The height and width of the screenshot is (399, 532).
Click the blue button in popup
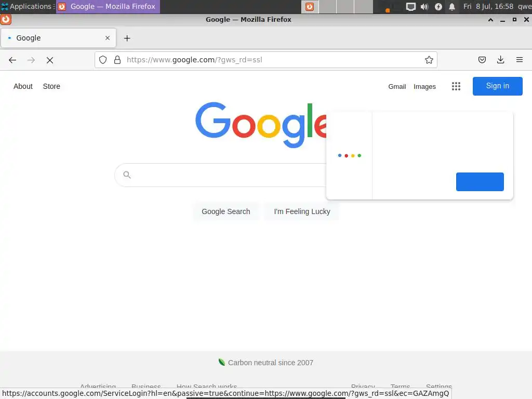click(x=480, y=182)
